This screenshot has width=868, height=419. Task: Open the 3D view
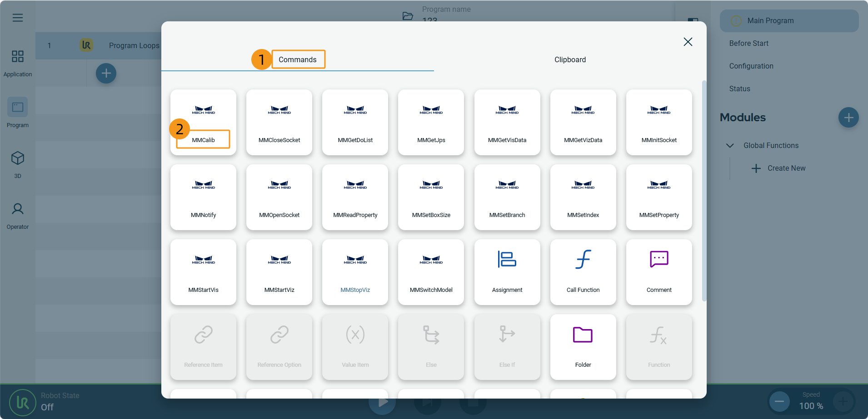18,164
